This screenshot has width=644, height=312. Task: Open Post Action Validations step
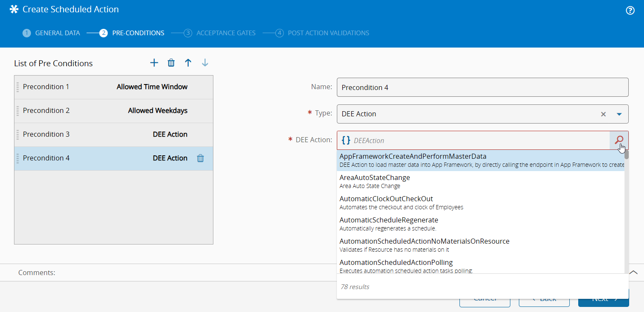coord(328,33)
